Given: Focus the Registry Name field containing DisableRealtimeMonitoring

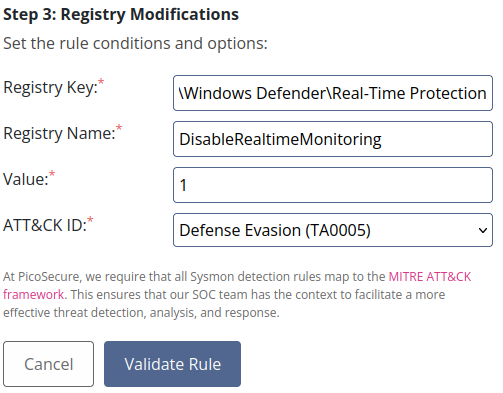Looking at the screenshot, I should 333,139.
